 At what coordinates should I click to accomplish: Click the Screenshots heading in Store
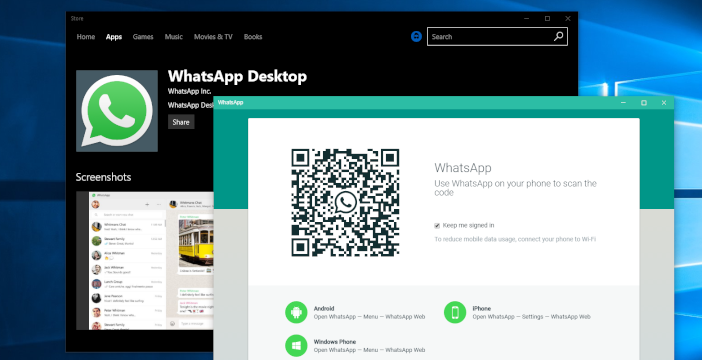(x=103, y=177)
